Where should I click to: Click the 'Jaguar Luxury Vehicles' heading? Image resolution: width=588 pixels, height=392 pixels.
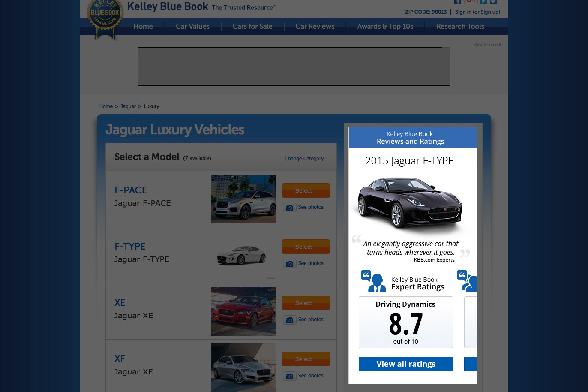[x=175, y=130]
